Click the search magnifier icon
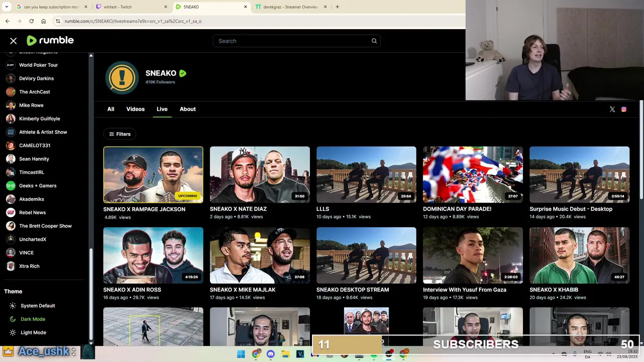The height and width of the screenshot is (362, 644). pyautogui.click(x=374, y=41)
